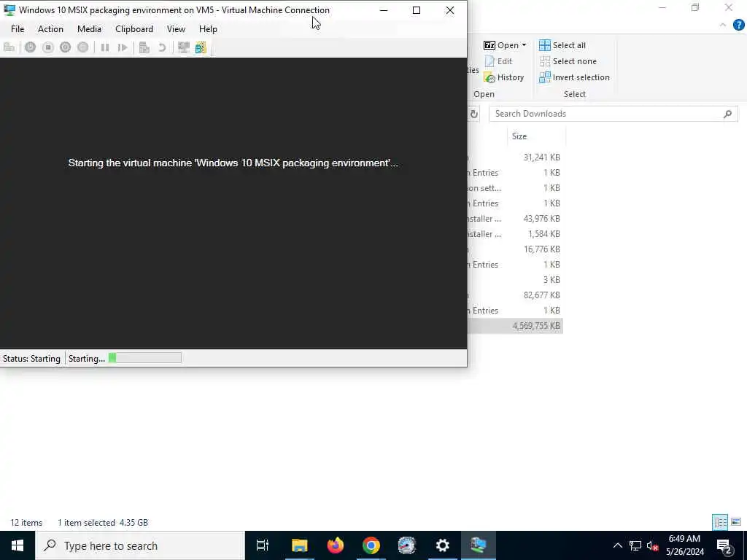Screen dimensions: 747x560
Task: Click the network tray icon
Action: pos(635,545)
